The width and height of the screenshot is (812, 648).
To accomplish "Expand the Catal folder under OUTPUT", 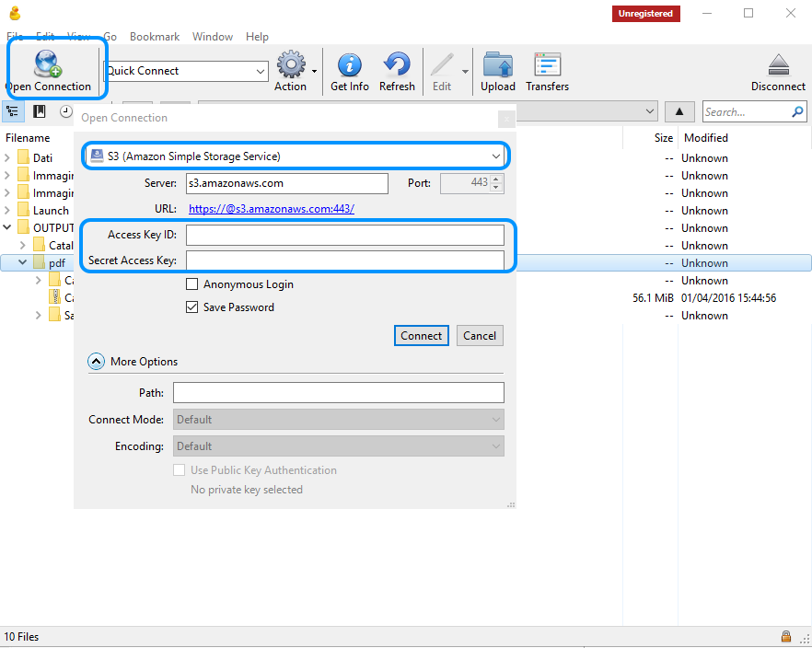I will click(23, 245).
